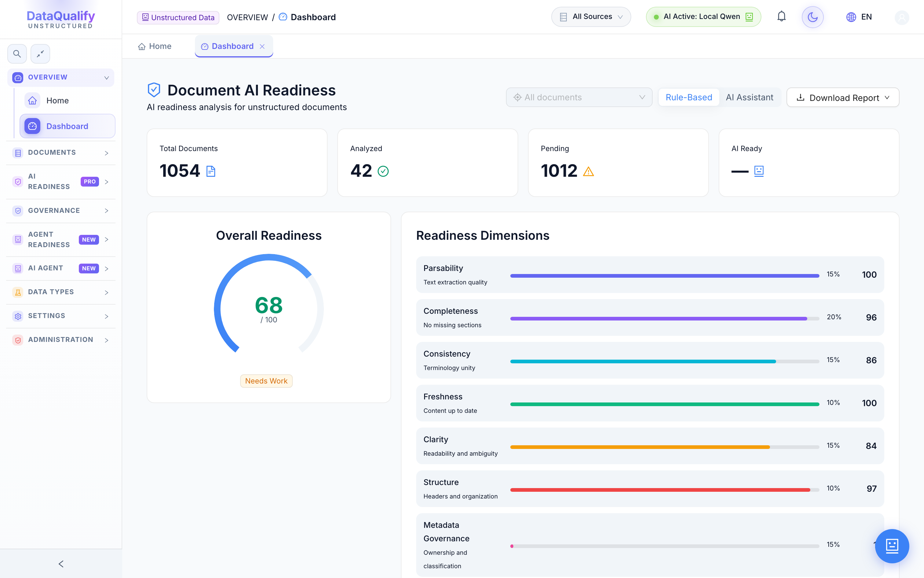Screen dimensions: 924x578
Task: Click the Structure score value 97
Action: [871, 489]
